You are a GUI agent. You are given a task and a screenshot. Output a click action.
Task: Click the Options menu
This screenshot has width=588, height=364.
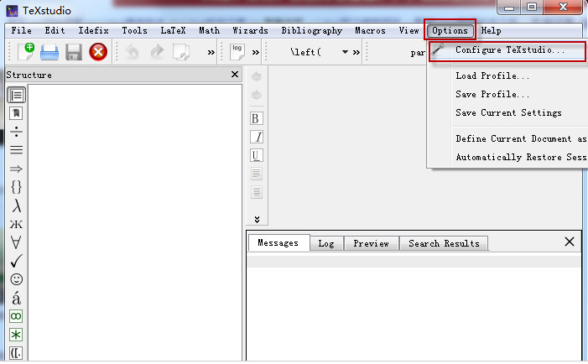point(450,30)
